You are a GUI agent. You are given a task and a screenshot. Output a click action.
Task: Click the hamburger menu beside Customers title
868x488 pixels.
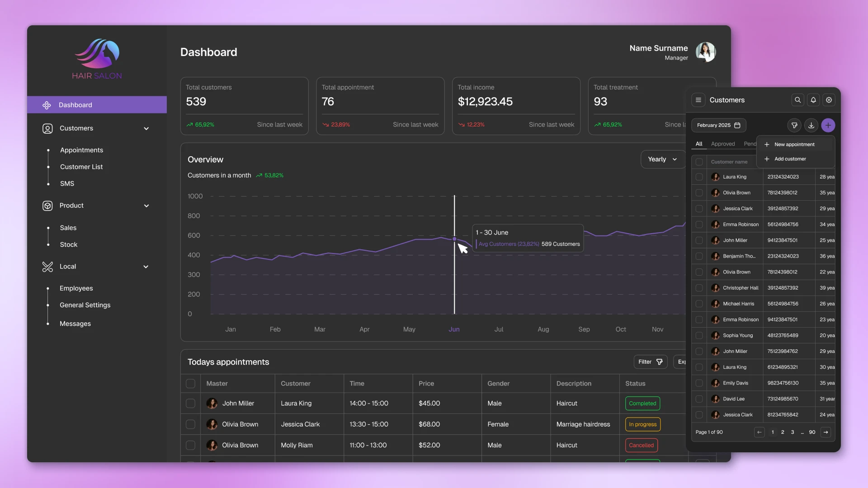698,100
